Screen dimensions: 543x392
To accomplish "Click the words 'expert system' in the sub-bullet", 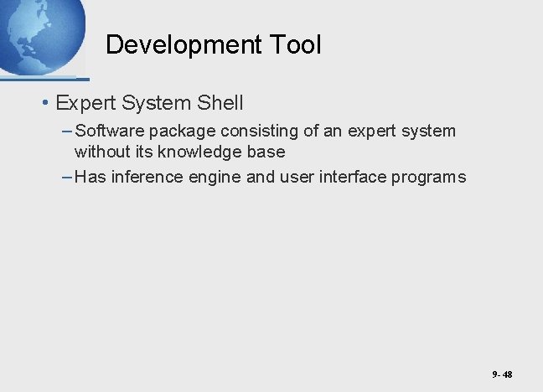I will pos(413,132).
